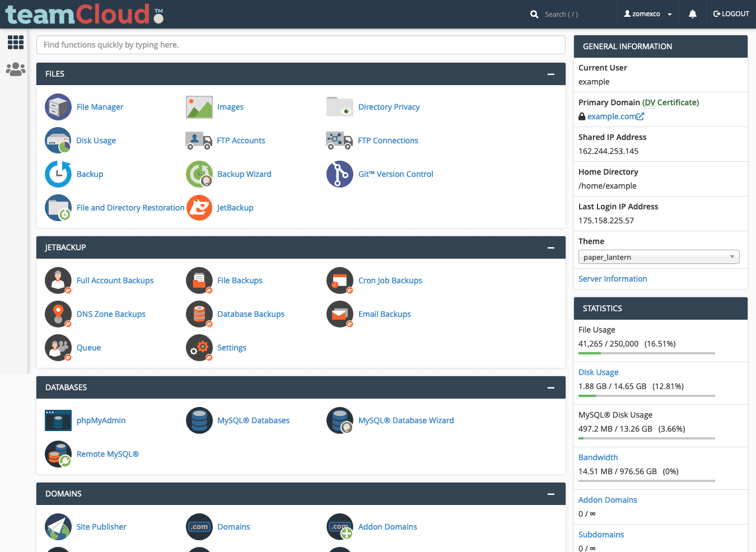This screenshot has height=552, width=756.
Task: Open the Disk Usage statistics link
Action: [x=598, y=372]
